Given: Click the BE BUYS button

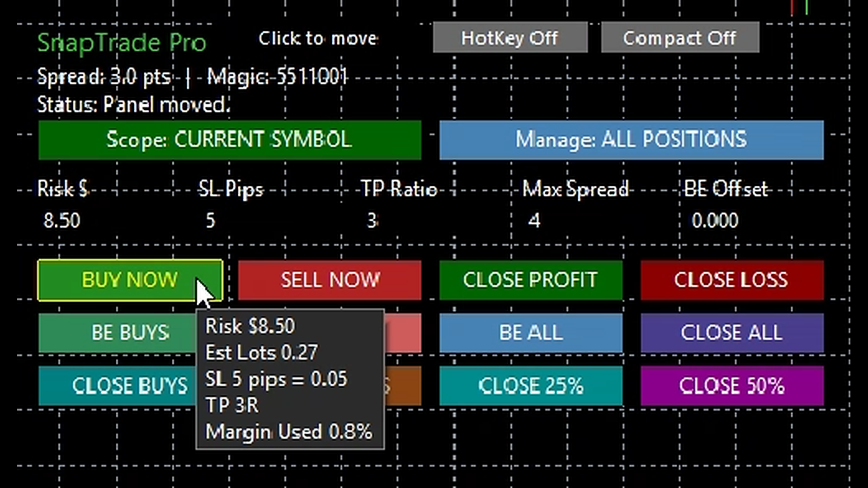Looking at the screenshot, I should point(118,333).
